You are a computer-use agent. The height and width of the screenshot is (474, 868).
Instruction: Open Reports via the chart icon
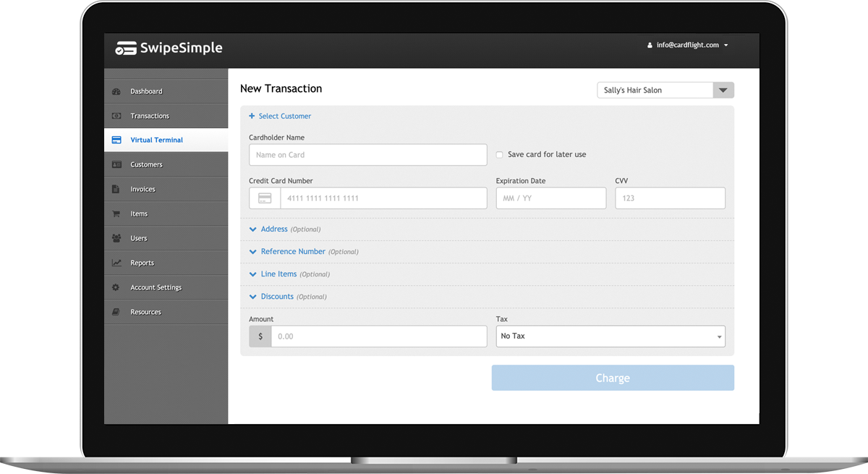pos(116,263)
